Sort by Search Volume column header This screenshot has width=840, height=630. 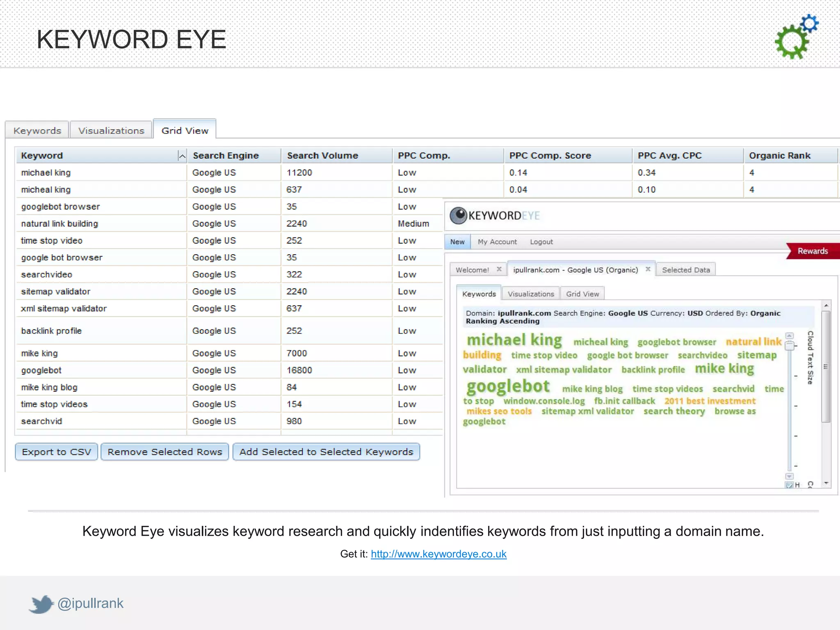coord(337,155)
